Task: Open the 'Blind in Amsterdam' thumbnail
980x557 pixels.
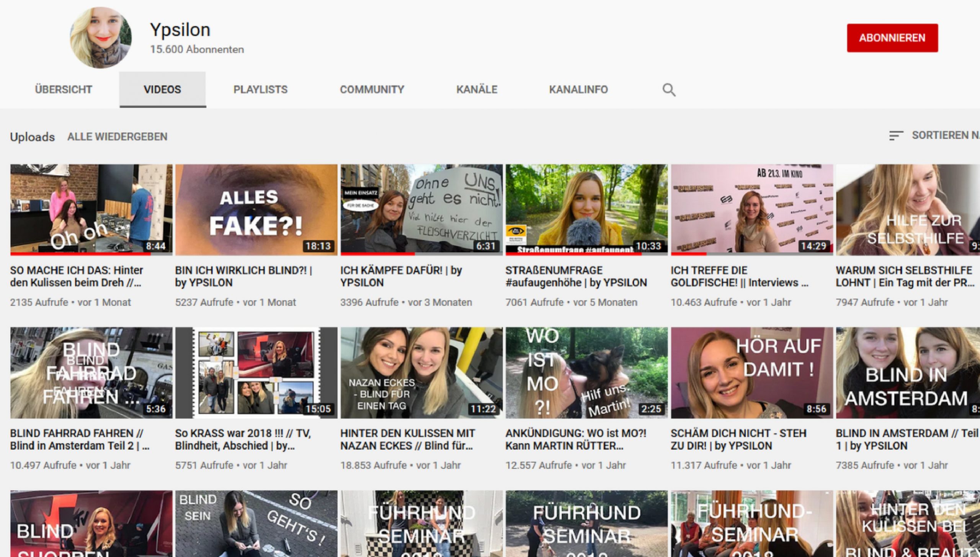Action: coord(908,372)
